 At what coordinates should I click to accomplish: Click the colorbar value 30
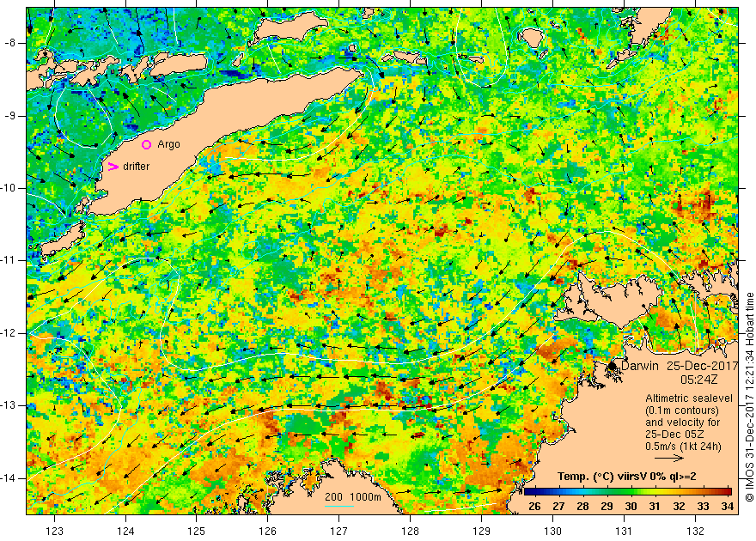631,507
